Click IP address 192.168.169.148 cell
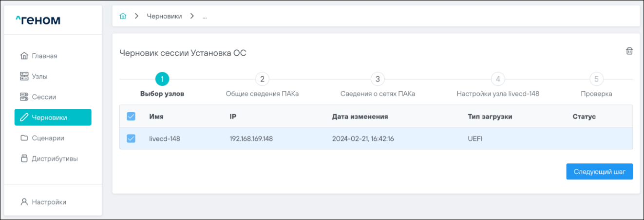 coord(251,139)
